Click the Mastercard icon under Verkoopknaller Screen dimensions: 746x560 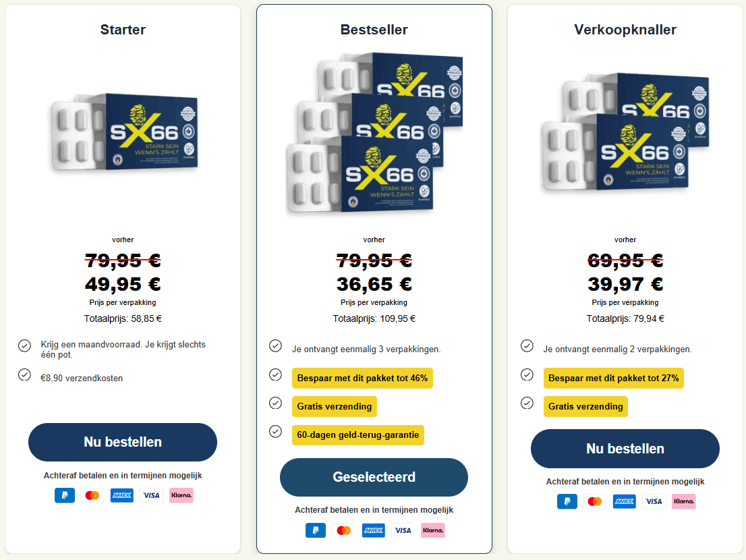tap(594, 501)
